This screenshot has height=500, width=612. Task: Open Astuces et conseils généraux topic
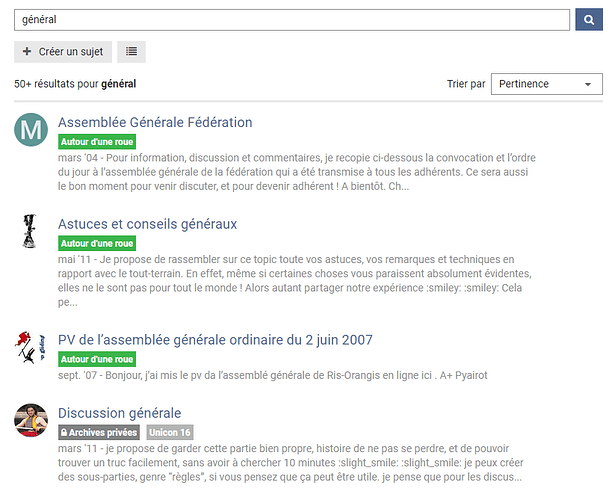pyautogui.click(x=148, y=224)
